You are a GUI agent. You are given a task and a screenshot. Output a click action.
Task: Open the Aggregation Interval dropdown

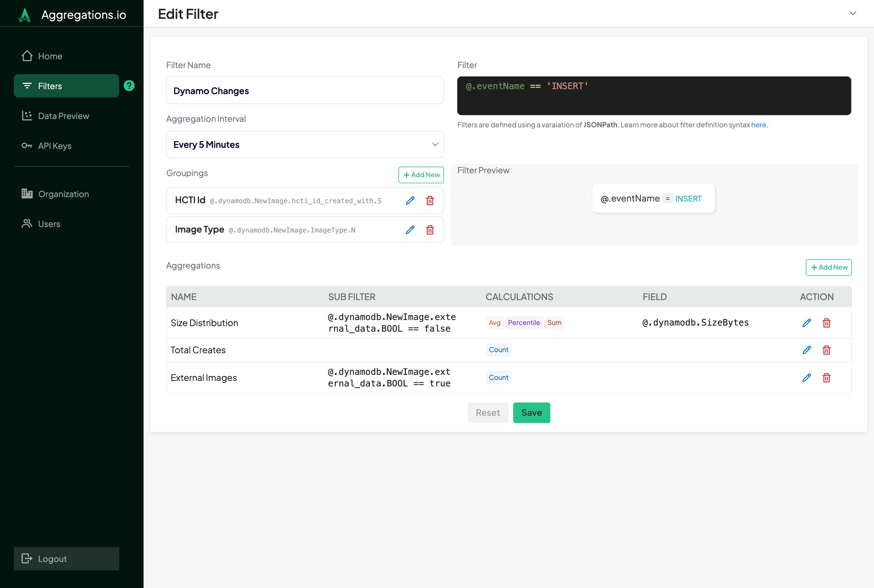click(305, 145)
